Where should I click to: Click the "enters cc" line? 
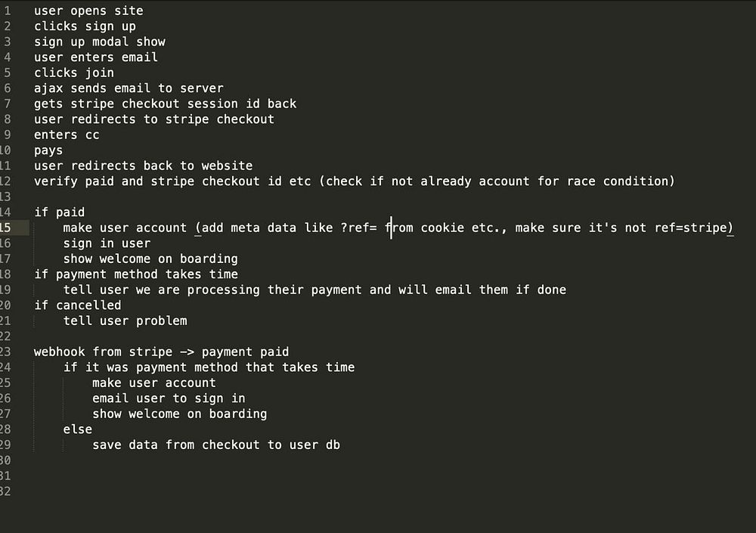67,135
